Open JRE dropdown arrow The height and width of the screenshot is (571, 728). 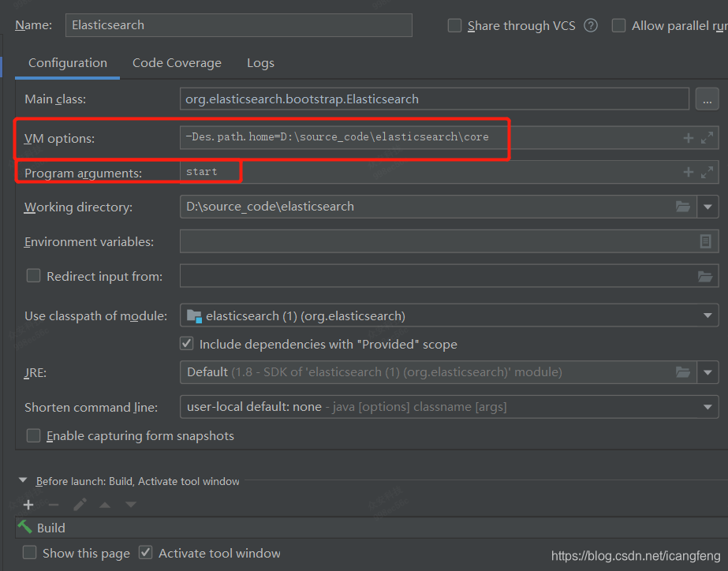tap(707, 372)
